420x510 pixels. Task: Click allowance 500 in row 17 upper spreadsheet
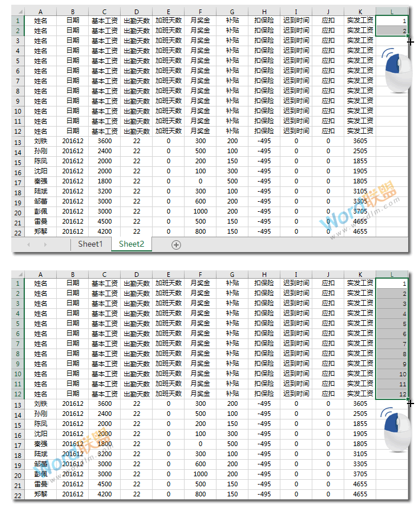pos(232,181)
